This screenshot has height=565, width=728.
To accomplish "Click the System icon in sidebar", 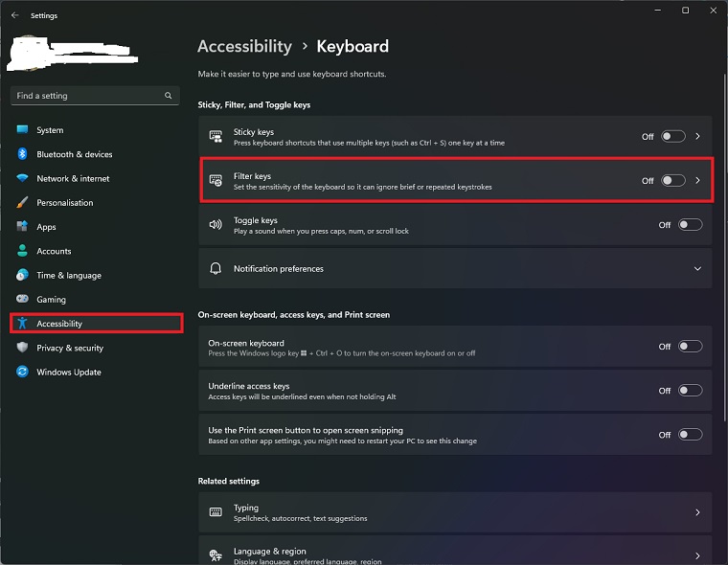I will 22,130.
